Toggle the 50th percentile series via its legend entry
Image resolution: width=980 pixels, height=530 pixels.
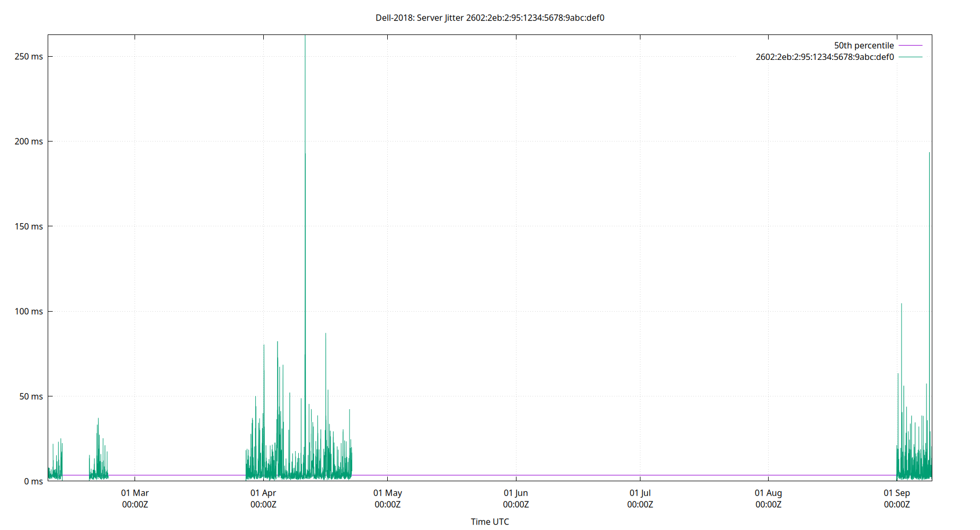pyautogui.click(x=863, y=46)
